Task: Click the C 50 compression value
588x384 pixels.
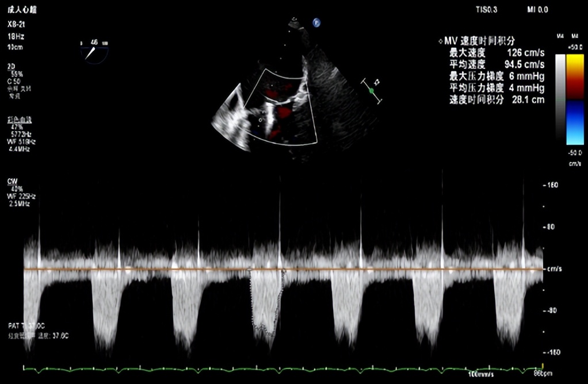Action: click(x=14, y=81)
